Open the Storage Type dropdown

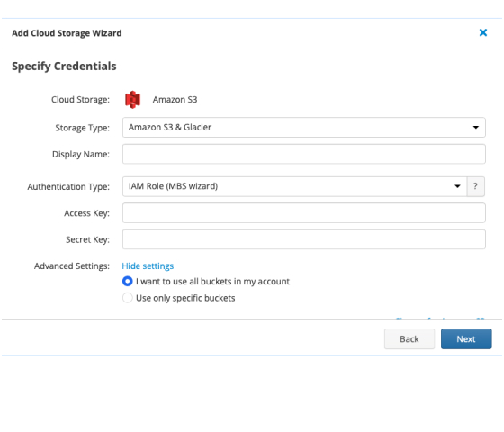[x=304, y=127]
